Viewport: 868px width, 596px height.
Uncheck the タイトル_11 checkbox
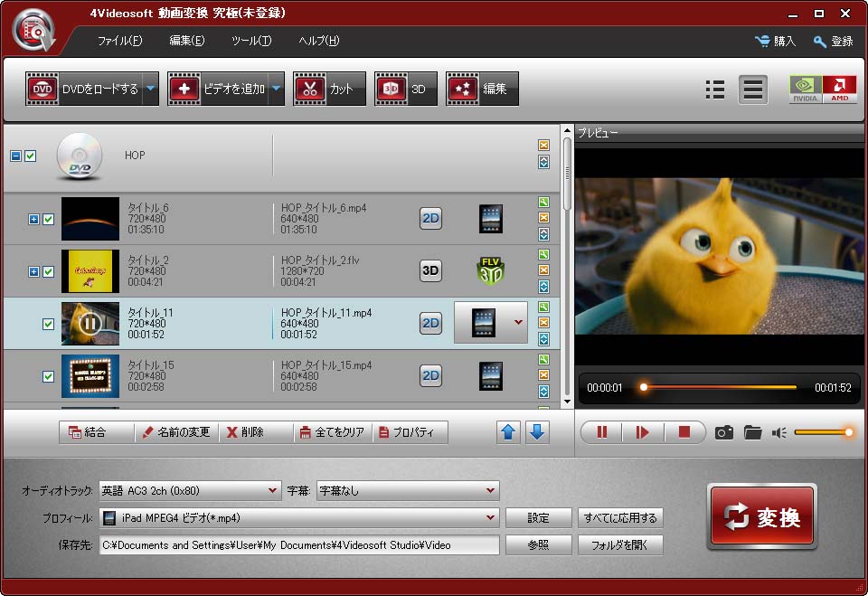coord(49,324)
